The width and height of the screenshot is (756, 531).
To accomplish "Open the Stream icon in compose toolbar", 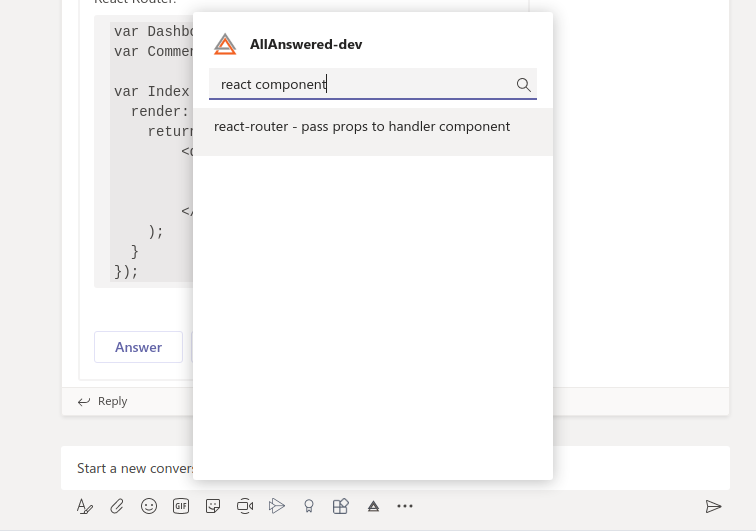I will 277,506.
